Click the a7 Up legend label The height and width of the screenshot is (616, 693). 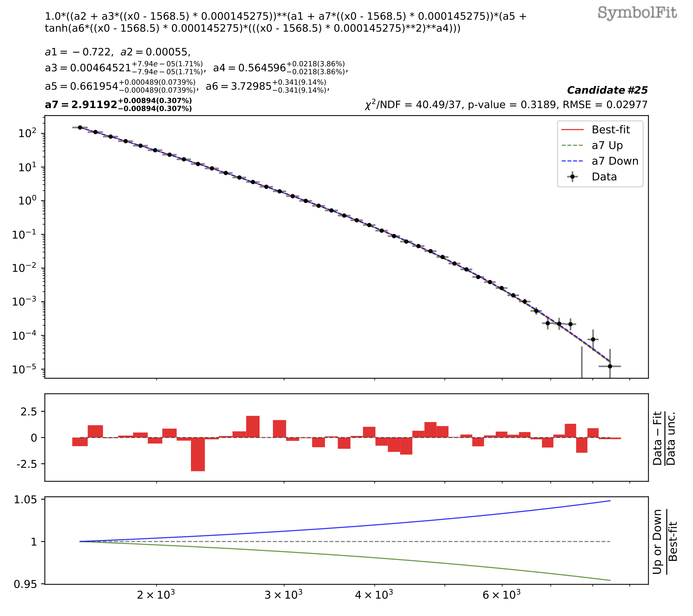[607, 146]
